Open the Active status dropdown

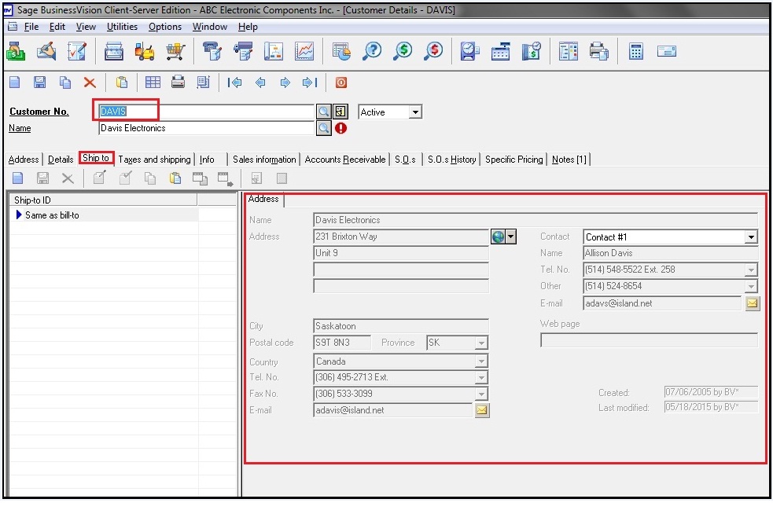[415, 112]
